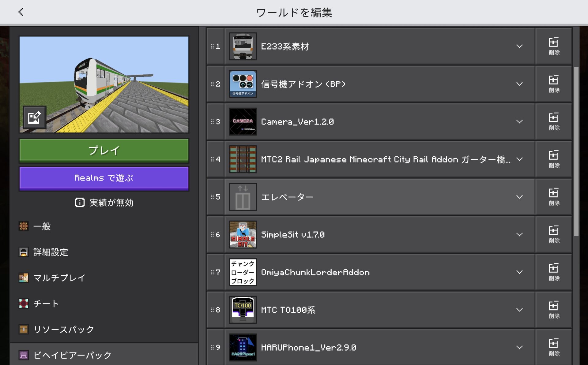Viewport: 588px width, 365px height.
Task: Click the Realms で遊ぶ button
Action: pos(104,178)
